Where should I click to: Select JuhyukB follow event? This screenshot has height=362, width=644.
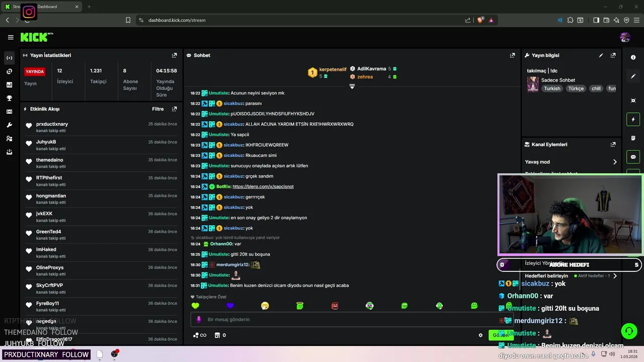point(101,145)
